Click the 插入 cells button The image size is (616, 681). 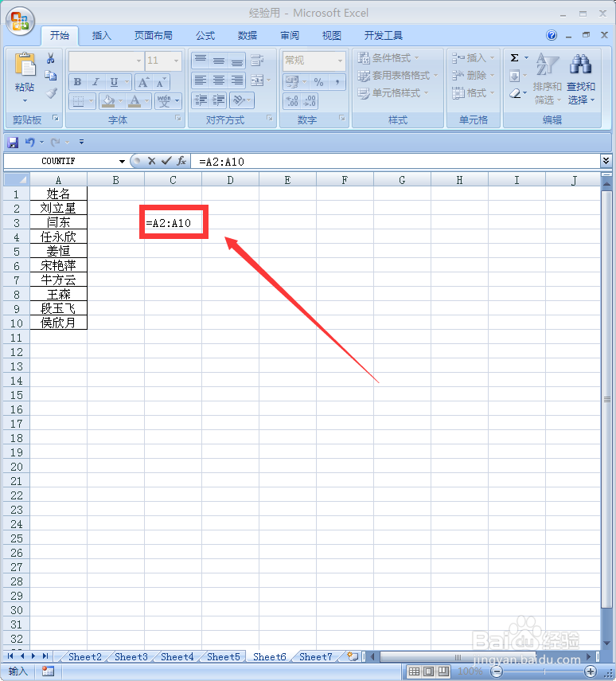pyautogui.click(x=474, y=58)
